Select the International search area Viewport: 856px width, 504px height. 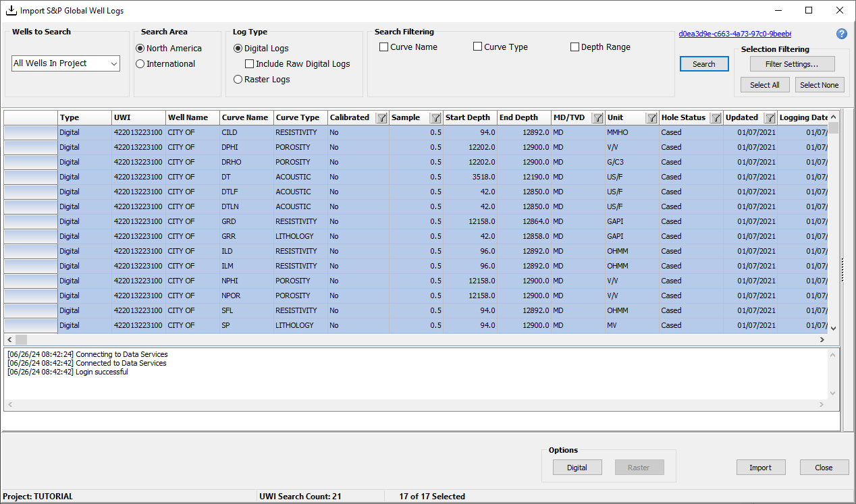point(140,64)
